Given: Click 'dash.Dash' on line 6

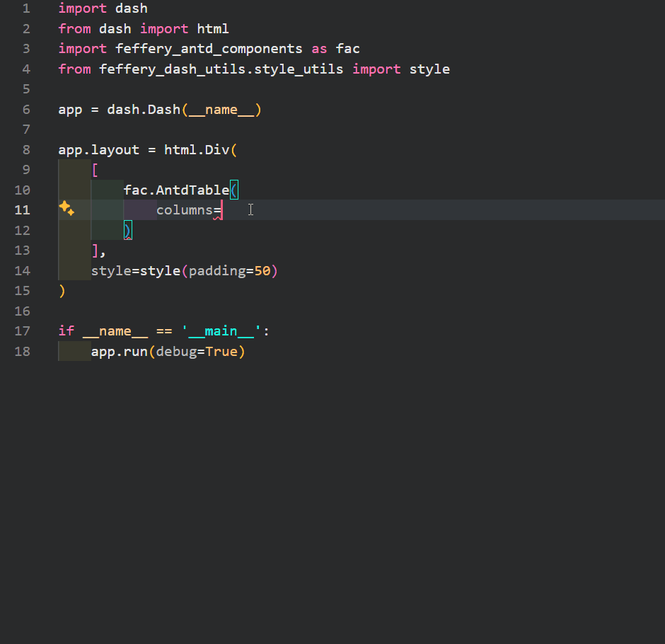Looking at the screenshot, I should pos(144,110).
